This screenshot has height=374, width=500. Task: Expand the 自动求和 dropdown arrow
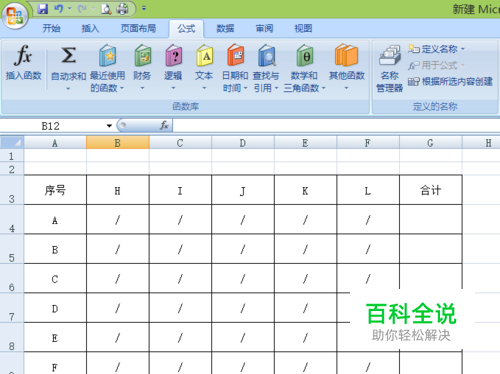click(68, 88)
